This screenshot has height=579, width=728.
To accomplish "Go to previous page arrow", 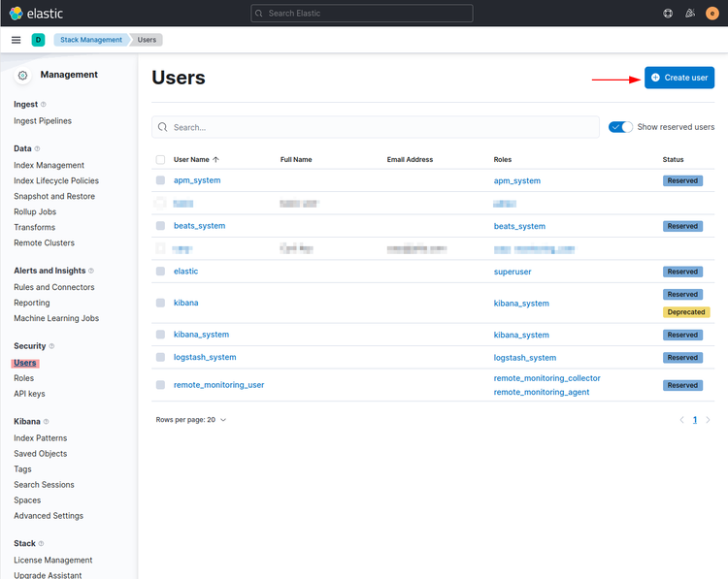I will click(x=681, y=420).
